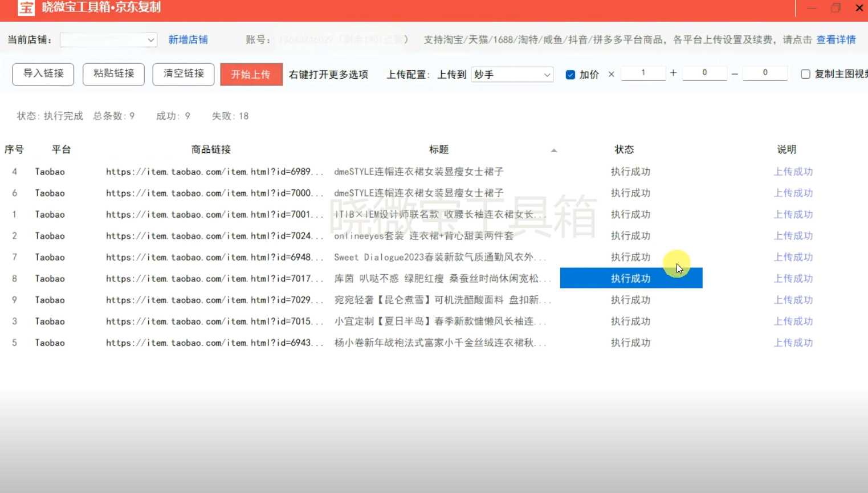Select link cell with id=6943

point(215,343)
